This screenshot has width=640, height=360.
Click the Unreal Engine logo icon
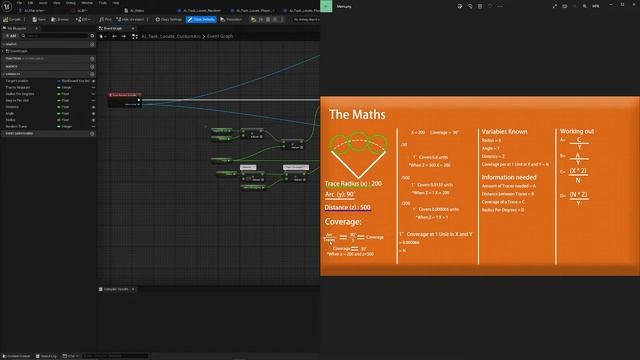[7, 6]
